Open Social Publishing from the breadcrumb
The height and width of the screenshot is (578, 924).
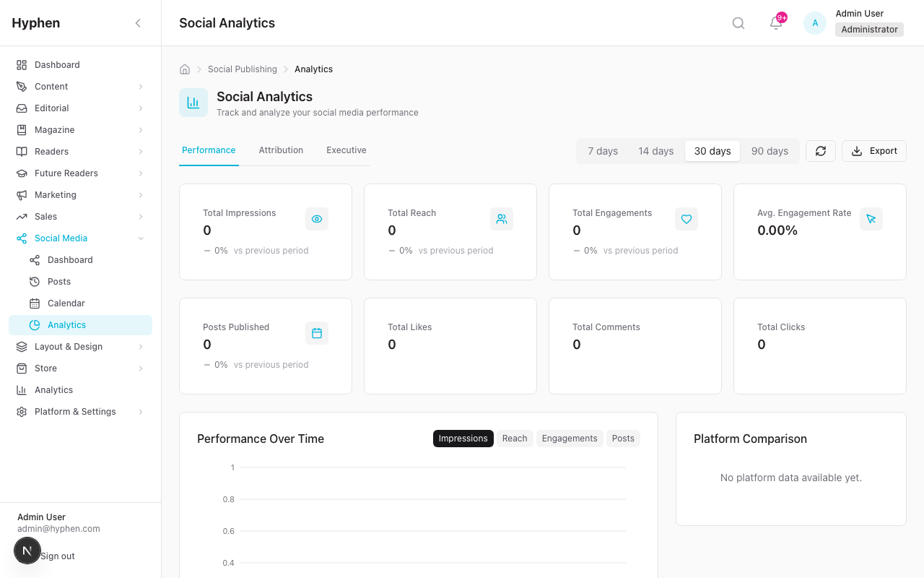tap(242, 69)
